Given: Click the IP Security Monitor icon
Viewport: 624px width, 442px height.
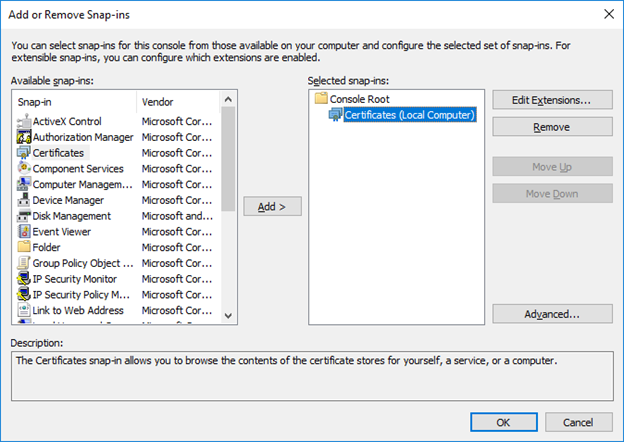Looking at the screenshot, I should pos(24,279).
